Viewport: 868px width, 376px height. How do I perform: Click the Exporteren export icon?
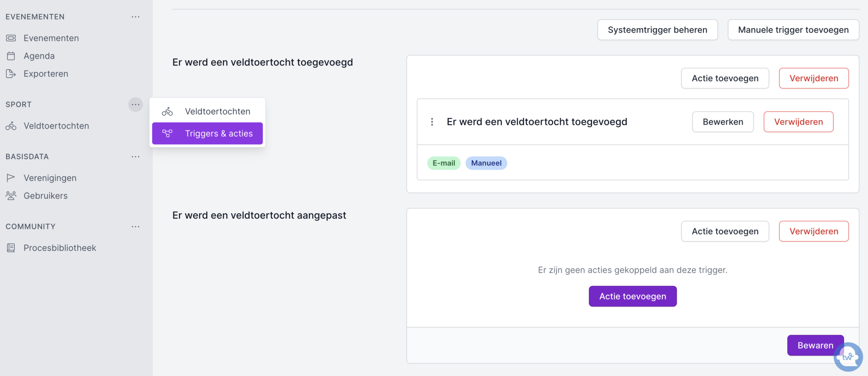pyautogui.click(x=11, y=74)
